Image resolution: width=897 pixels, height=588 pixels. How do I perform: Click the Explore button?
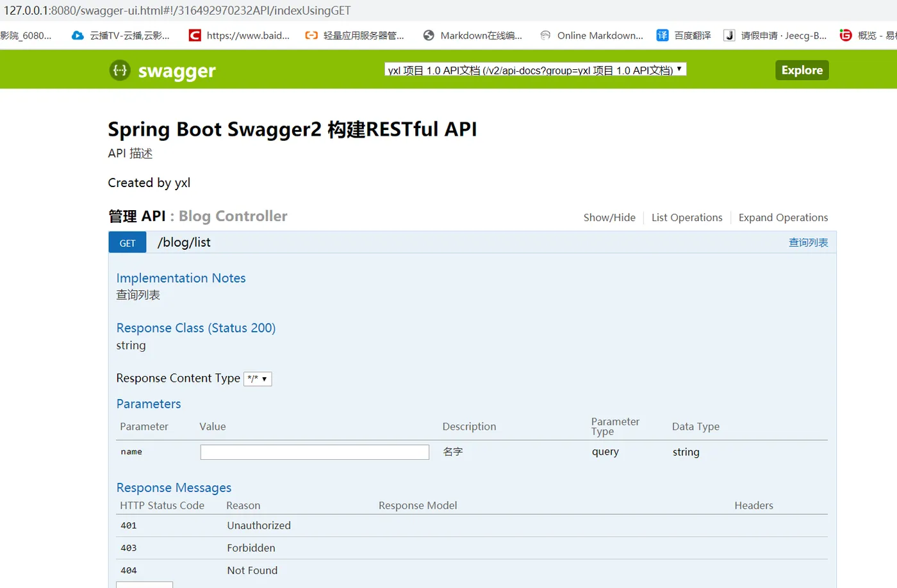click(x=802, y=70)
